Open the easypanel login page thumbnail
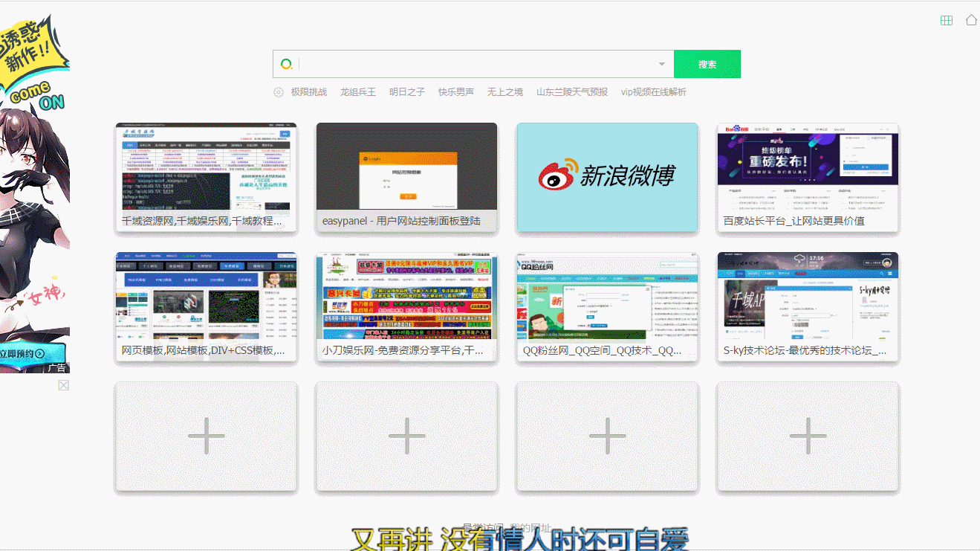This screenshot has height=551, width=980. (x=406, y=177)
